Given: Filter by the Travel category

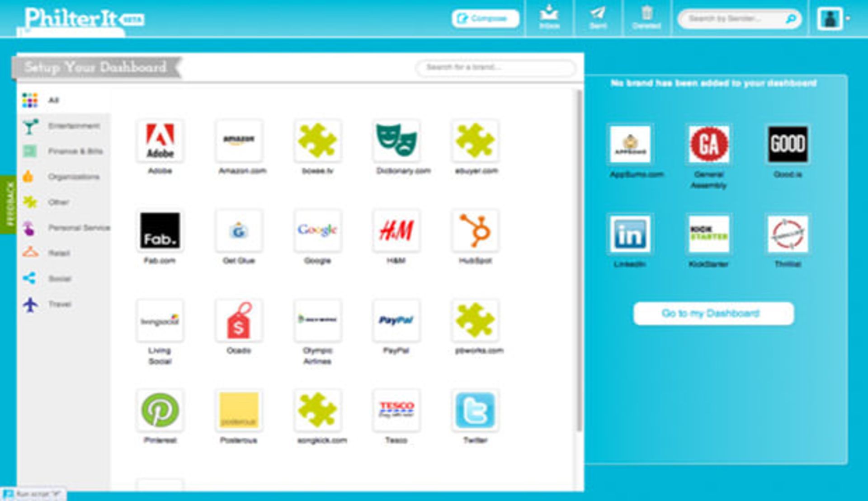Looking at the screenshot, I should [63, 304].
